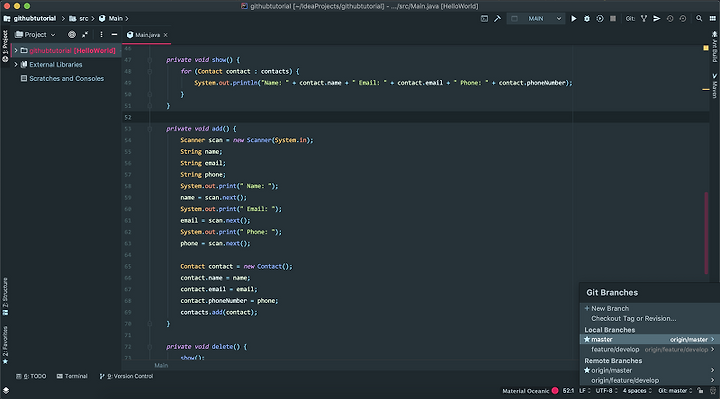Close the Main.java editor tab
The image size is (720, 399).
pyautogui.click(x=166, y=35)
